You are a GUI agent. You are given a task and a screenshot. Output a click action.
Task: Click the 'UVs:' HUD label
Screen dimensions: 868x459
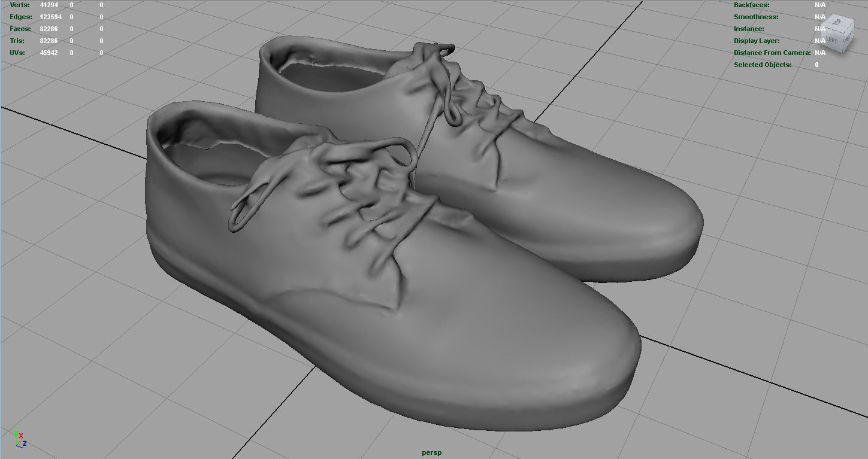[x=17, y=53]
